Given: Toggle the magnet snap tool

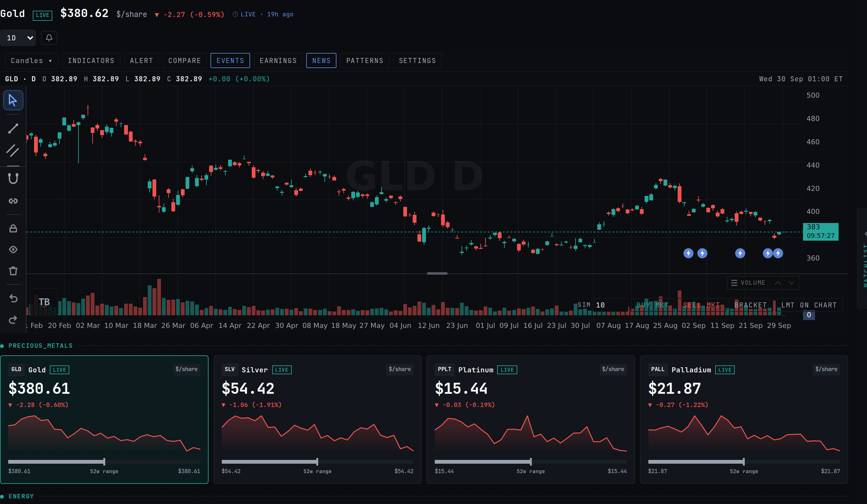Looking at the screenshot, I should click(x=13, y=179).
